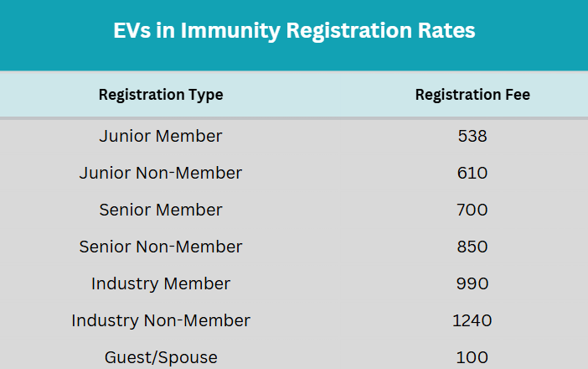Click the 'Guest/Spouse' row label
Viewport: 588px width, 369px height.
click(161, 357)
